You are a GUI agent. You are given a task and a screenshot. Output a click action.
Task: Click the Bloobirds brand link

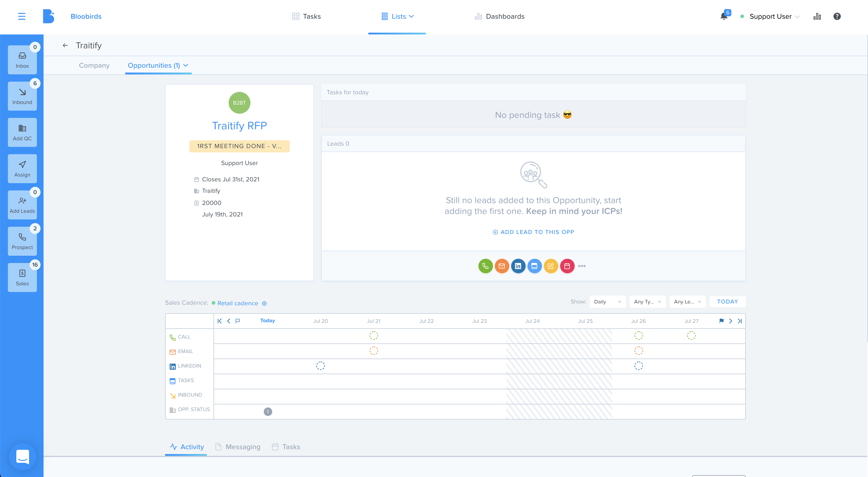tap(86, 16)
